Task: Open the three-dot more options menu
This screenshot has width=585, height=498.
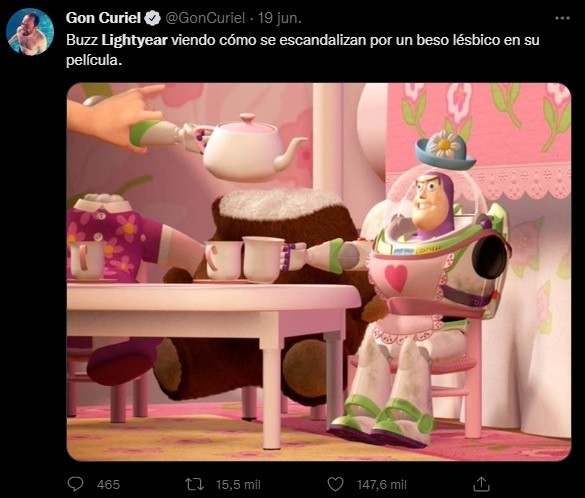Action: (x=562, y=18)
